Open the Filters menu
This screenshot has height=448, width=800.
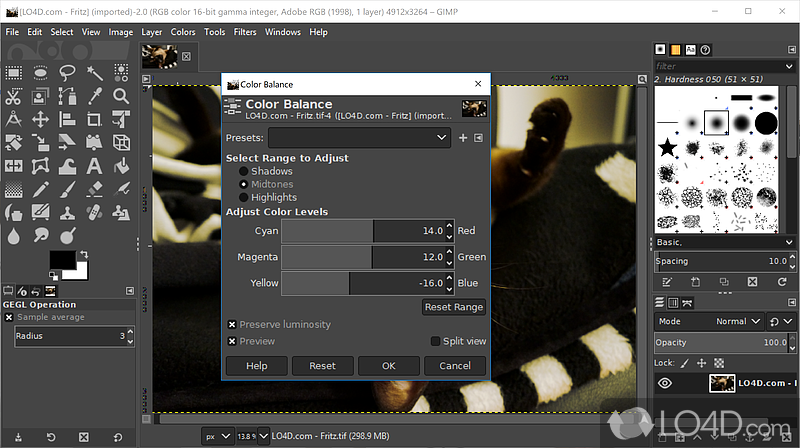coord(245,32)
